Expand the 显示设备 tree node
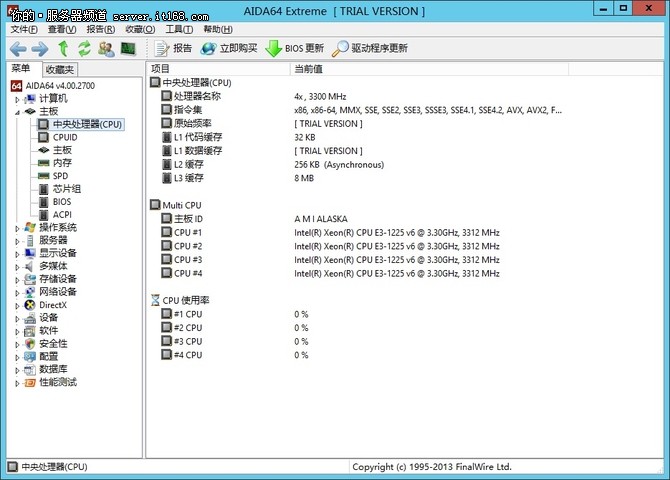 pyautogui.click(x=17, y=254)
